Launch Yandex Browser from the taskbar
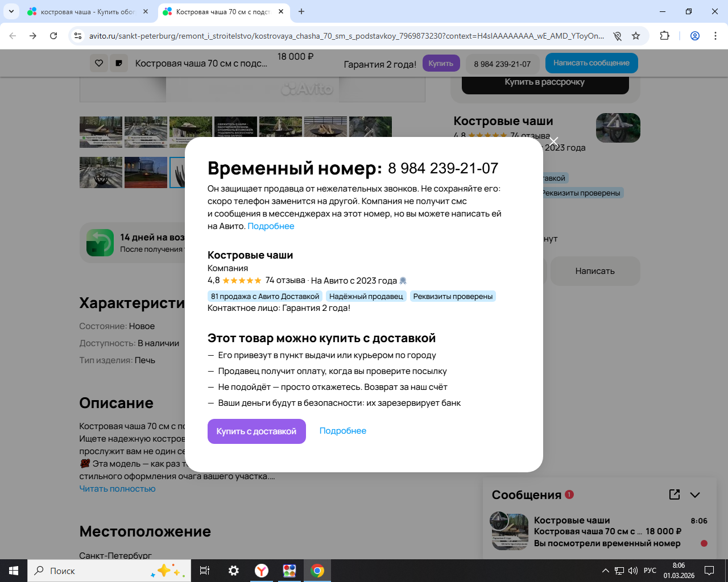The height and width of the screenshot is (582, 728). coord(262,571)
